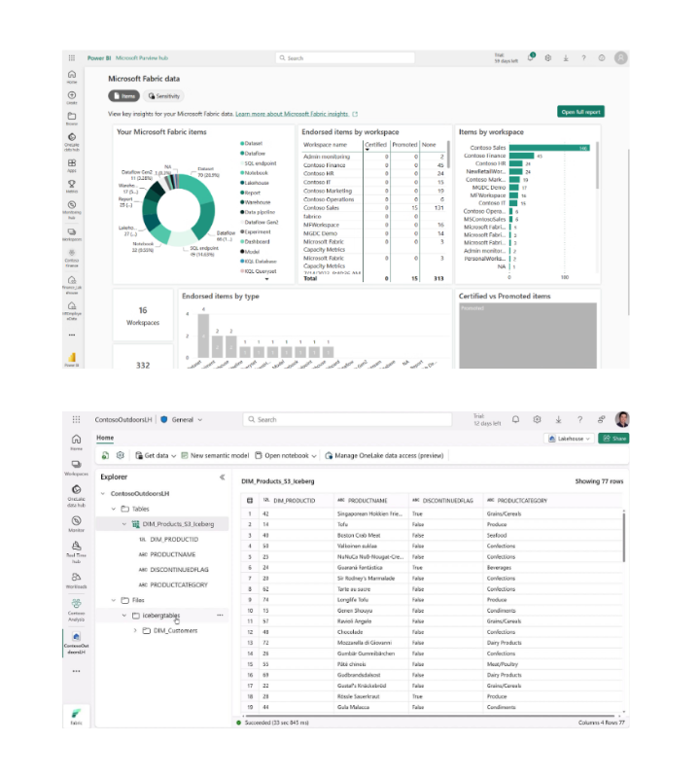The width and height of the screenshot is (700, 778).
Task: Collapse the Tables tree node
Action: coord(113,509)
